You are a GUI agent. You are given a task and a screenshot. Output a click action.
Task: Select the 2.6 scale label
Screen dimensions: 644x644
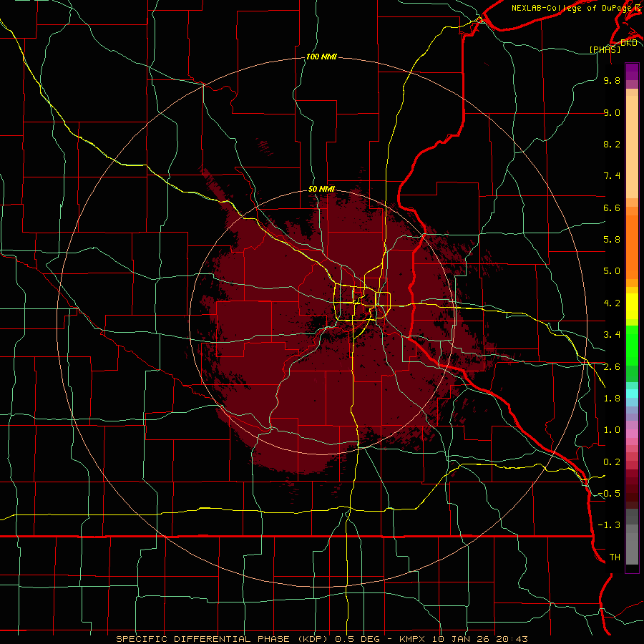(612, 366)
